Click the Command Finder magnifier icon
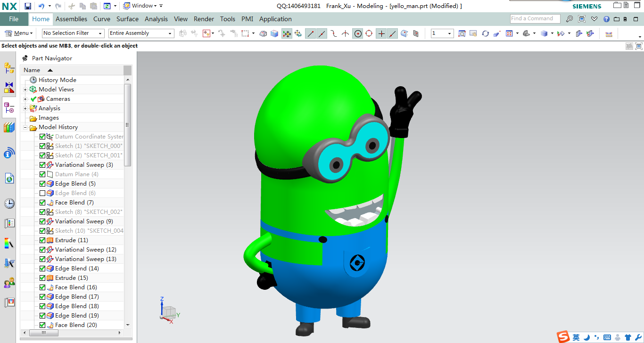644x343 pixels. tap(570, 19)
